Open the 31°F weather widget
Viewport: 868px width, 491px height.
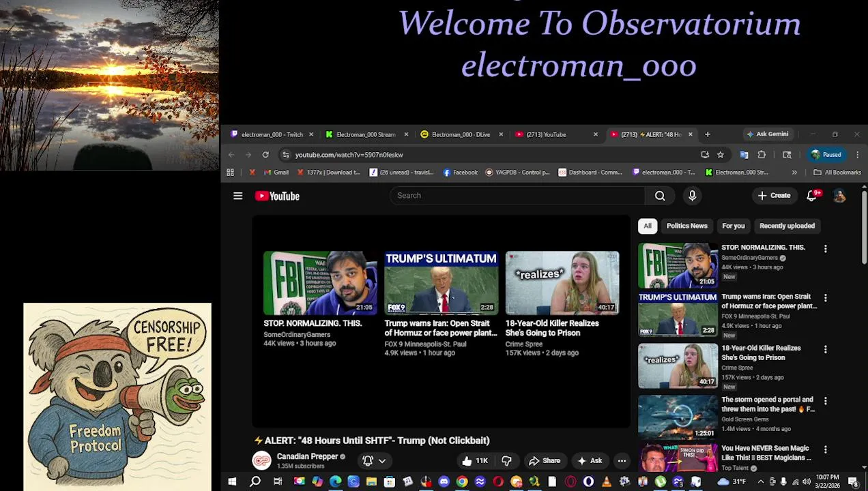point(732,482)
